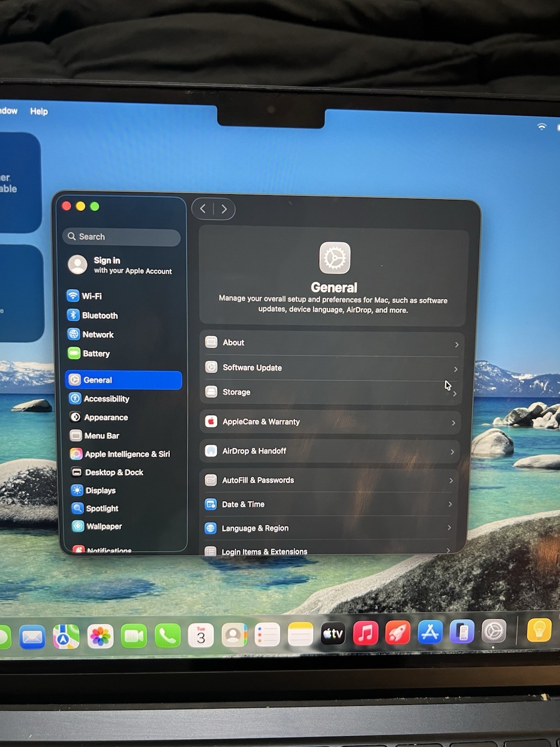Screen dimensions: 560x747
Task: Go back using the back arrow
Action: [203, 209]
